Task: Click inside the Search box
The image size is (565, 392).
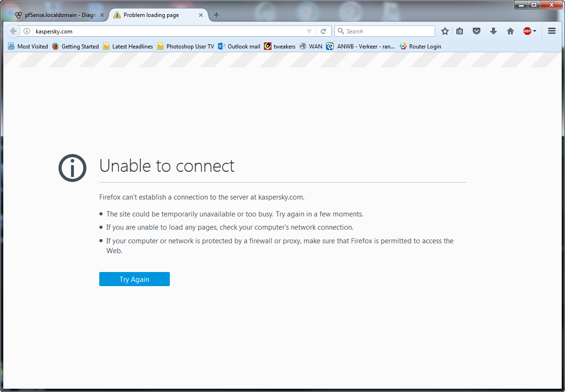Action: click(x=389, y=31)
